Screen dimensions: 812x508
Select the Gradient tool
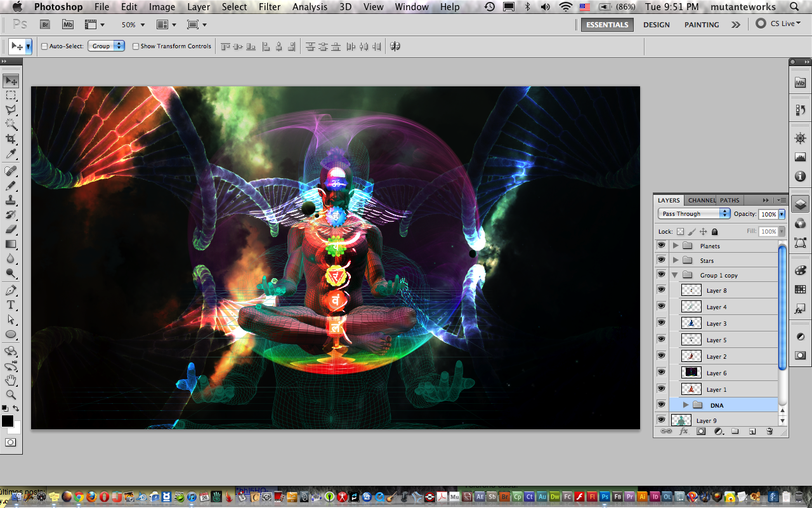tap(11, 244)
